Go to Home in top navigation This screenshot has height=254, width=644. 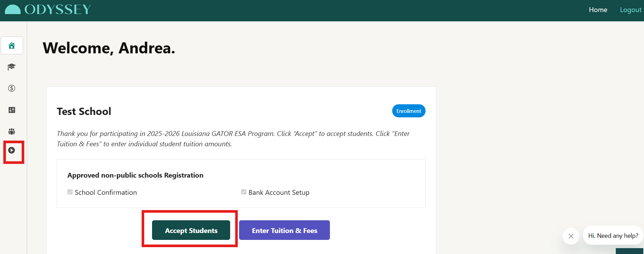click(x=598, y=10)
